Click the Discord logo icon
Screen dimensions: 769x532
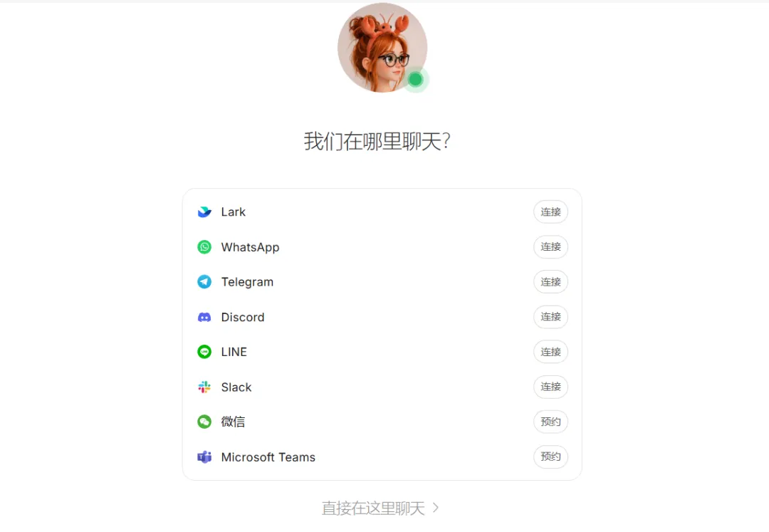[x=204, y=317]
